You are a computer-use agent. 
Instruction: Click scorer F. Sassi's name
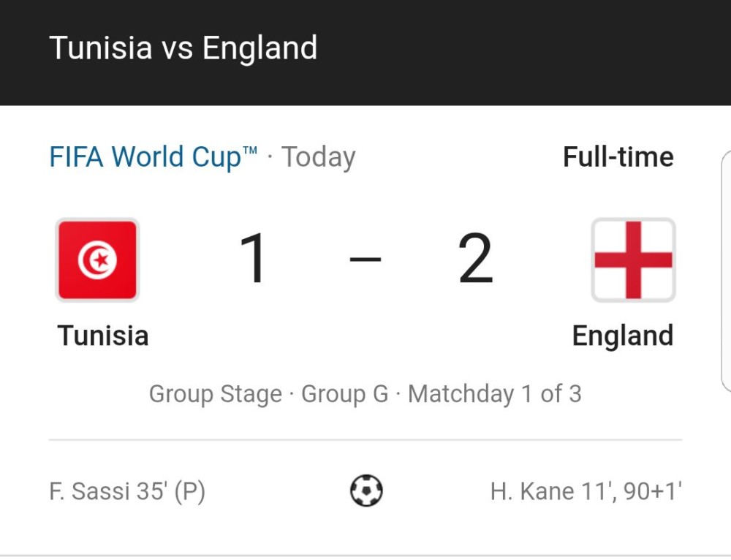91,491
